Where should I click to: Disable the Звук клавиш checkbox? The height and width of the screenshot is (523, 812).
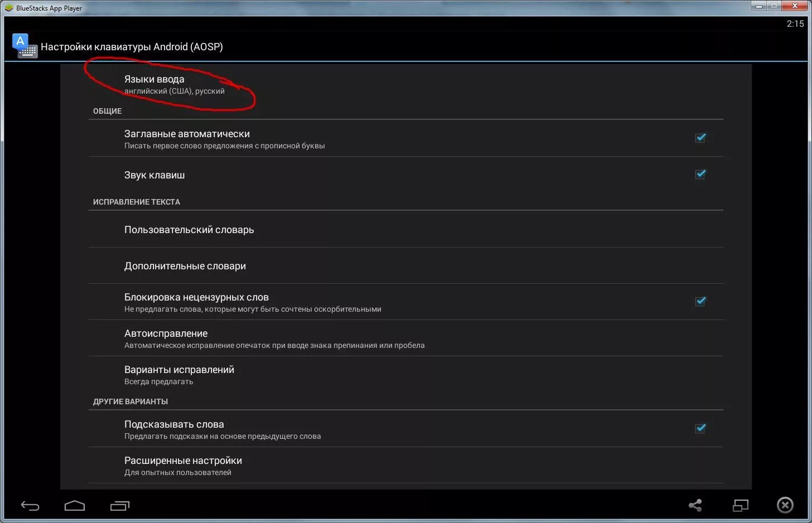tap(700, 175)
